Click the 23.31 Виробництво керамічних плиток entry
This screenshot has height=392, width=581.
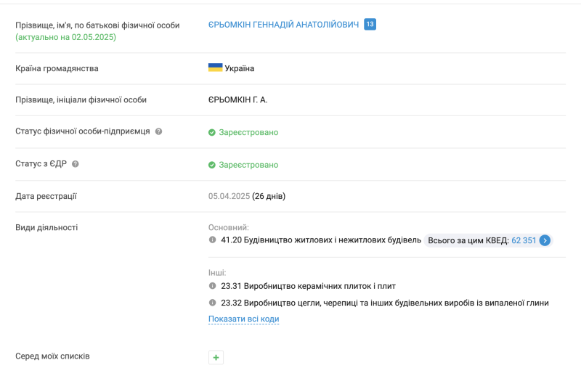308,286
